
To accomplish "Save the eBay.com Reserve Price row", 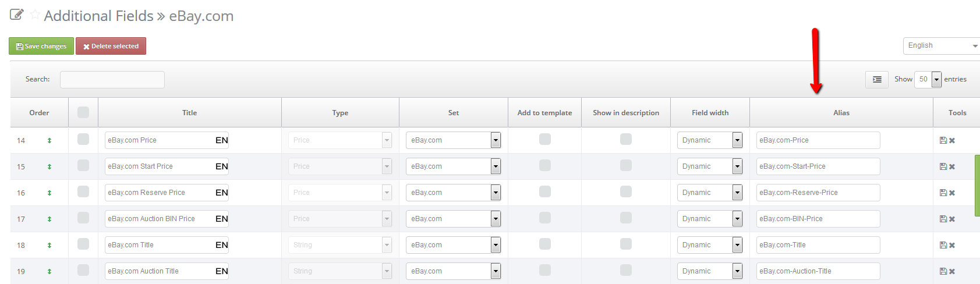I will pos(943,193).
